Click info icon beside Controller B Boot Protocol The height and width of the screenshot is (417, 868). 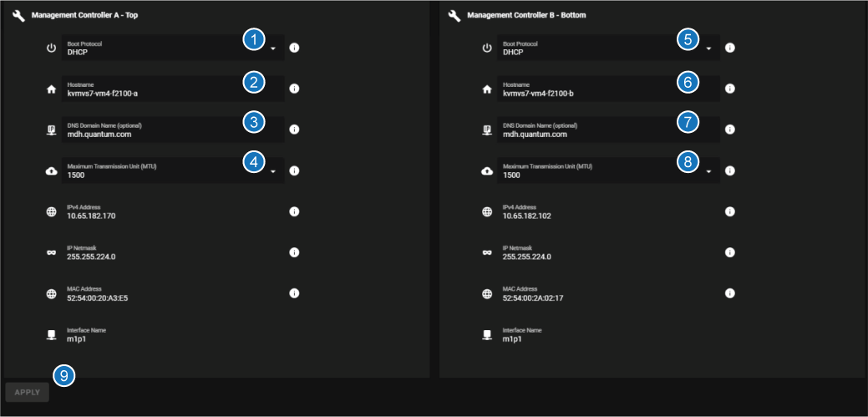(729, 48)
